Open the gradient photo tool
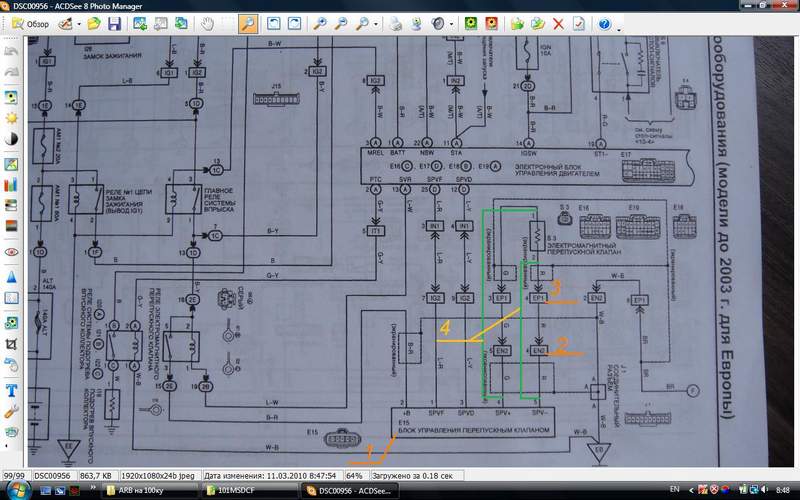The width and height of the screenshot is (800, 500). coord(11,226)
